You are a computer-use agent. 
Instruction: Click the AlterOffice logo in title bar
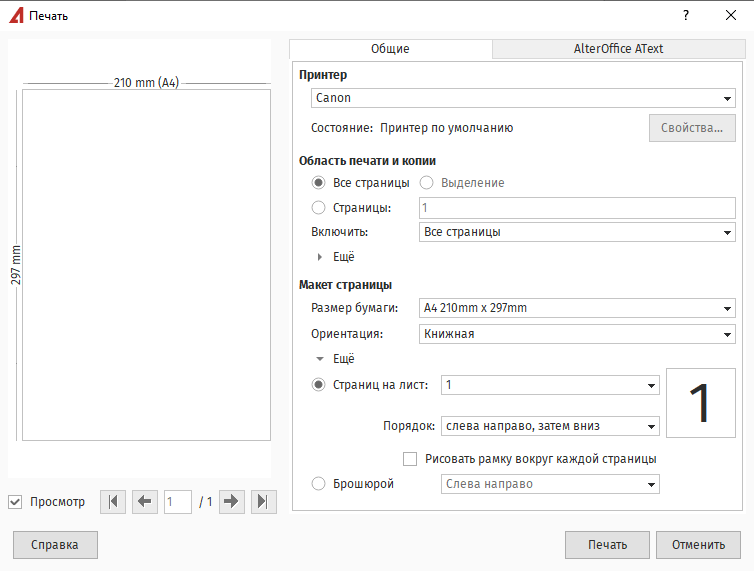pyautogui.click(x=16, y=15)
